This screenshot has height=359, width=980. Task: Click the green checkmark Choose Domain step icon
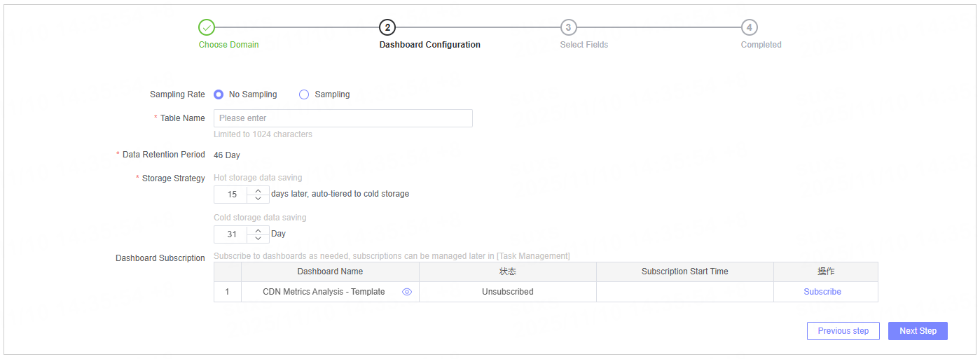(x=207, y=27)
